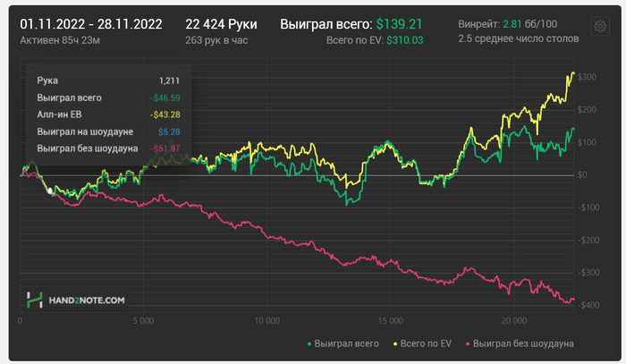
Task: Click the 'Всего по EV:' header label
Action: tap(355, 40)
